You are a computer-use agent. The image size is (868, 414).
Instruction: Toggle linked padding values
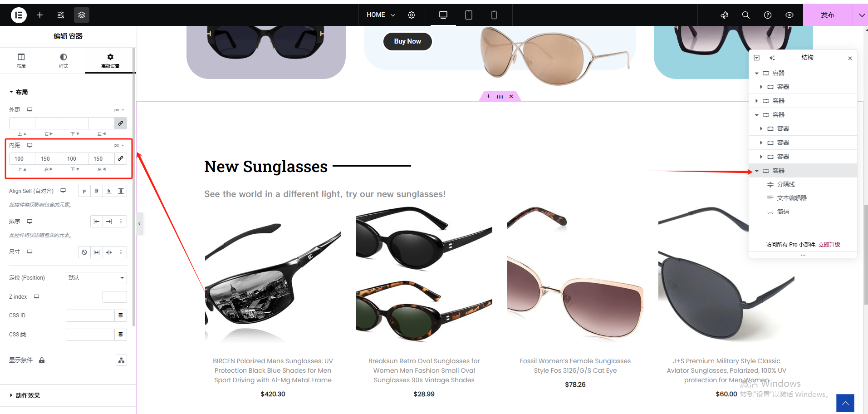121,158
